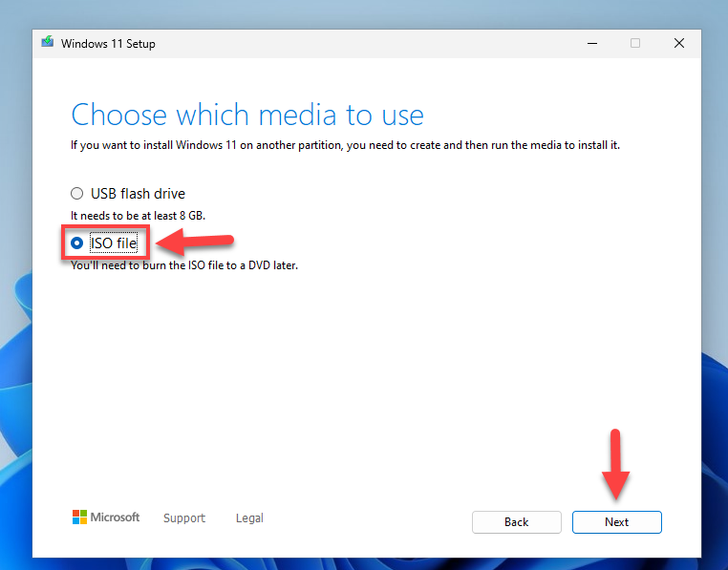The width and height of the screenshot is (728, 570).
Task: Click the Next button
Action: 616,522
